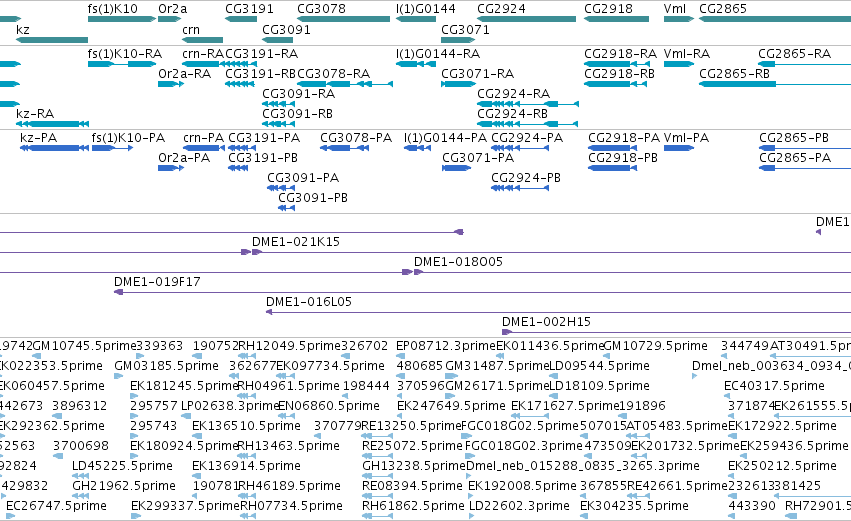The height and width of the screenshot is (521, 851).
Task: Select the DME1-018O05 BAC label
Action: (x=459, y=262)
